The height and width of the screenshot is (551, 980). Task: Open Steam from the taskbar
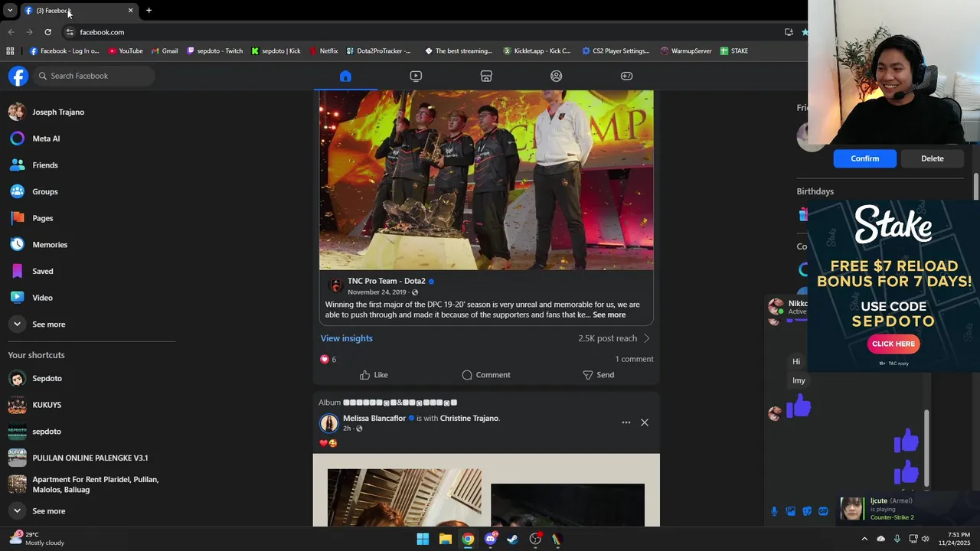coord(512,539)
